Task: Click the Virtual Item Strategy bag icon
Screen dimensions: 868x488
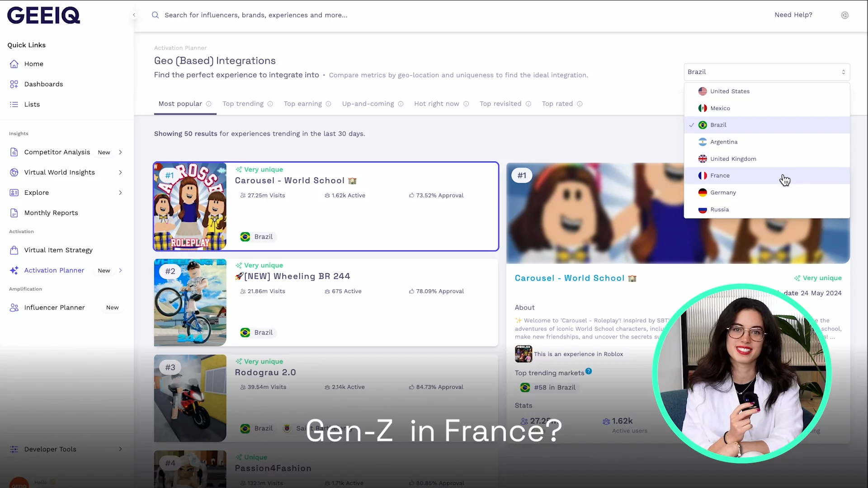Action: pyautogui.click(x=14, y=250)
